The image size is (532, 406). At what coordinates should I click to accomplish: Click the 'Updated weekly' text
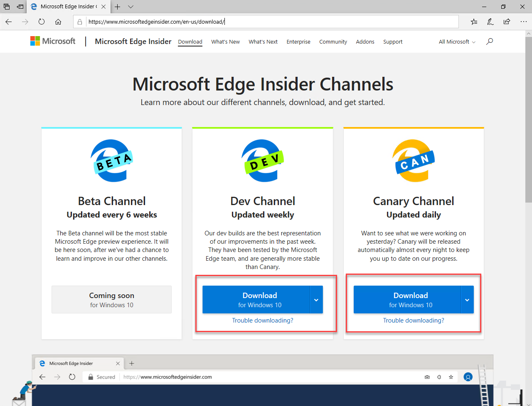(x=263, y=215)
